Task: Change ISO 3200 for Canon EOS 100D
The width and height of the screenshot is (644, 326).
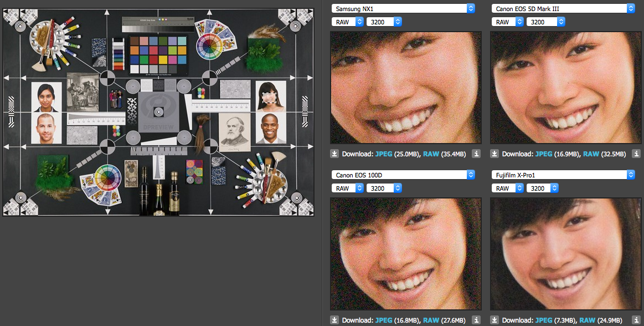Action: point(384,189)
